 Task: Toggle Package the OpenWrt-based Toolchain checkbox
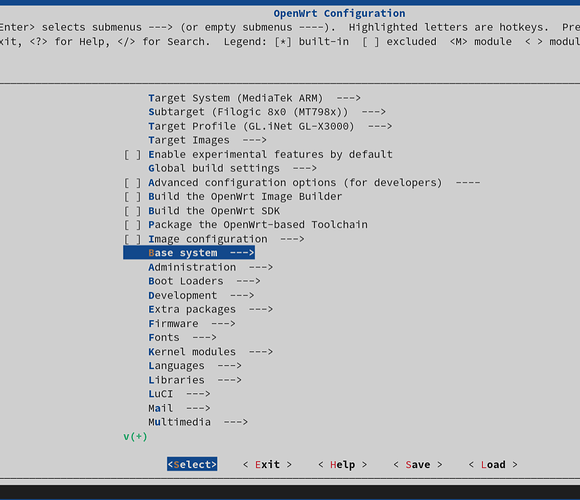(x=132, y=225)
